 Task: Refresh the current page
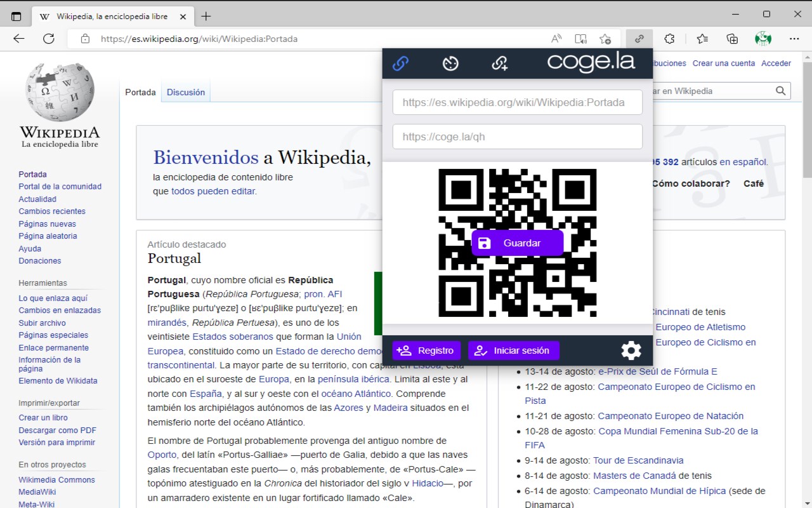(x=49, y=39)
